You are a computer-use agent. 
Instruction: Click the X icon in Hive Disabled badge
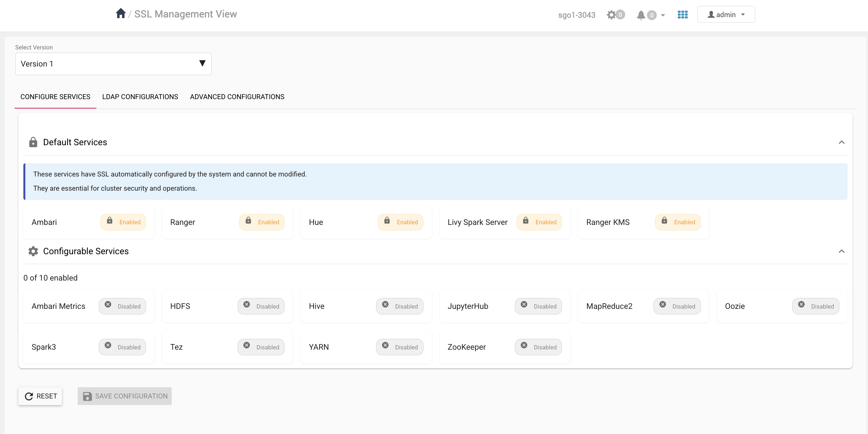click(x=385, y=304)
